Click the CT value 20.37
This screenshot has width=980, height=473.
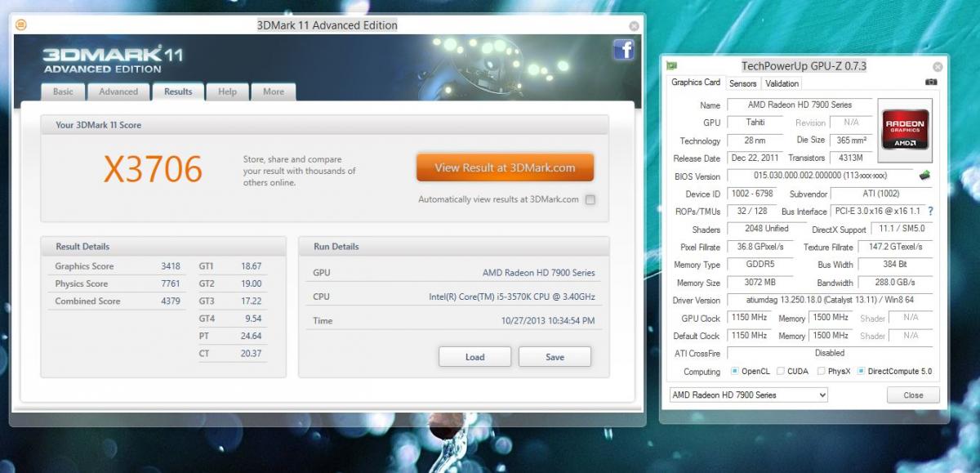click(x=251, y=353)
